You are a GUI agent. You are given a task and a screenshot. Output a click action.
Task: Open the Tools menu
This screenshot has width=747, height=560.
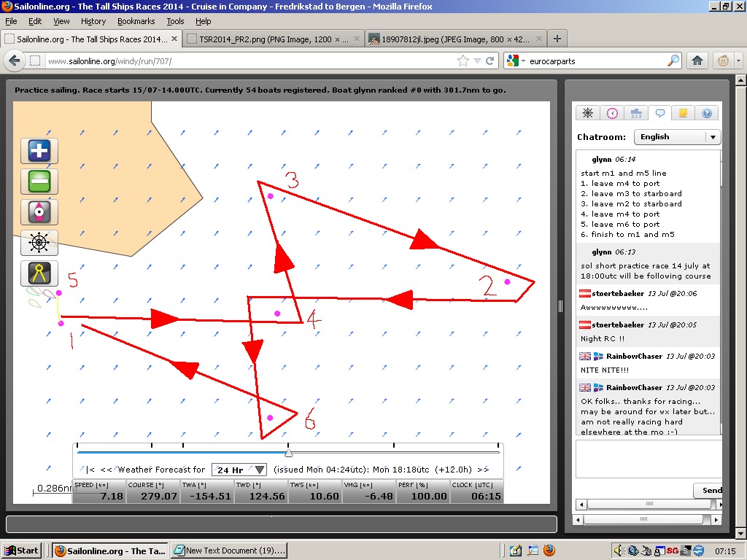tap(175, 21)
